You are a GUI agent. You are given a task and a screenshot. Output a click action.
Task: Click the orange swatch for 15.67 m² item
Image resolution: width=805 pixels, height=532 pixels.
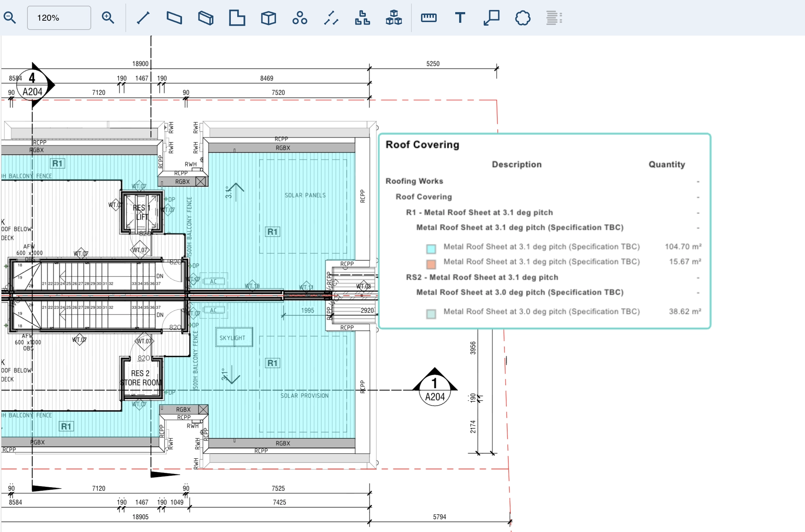[431, 264]
